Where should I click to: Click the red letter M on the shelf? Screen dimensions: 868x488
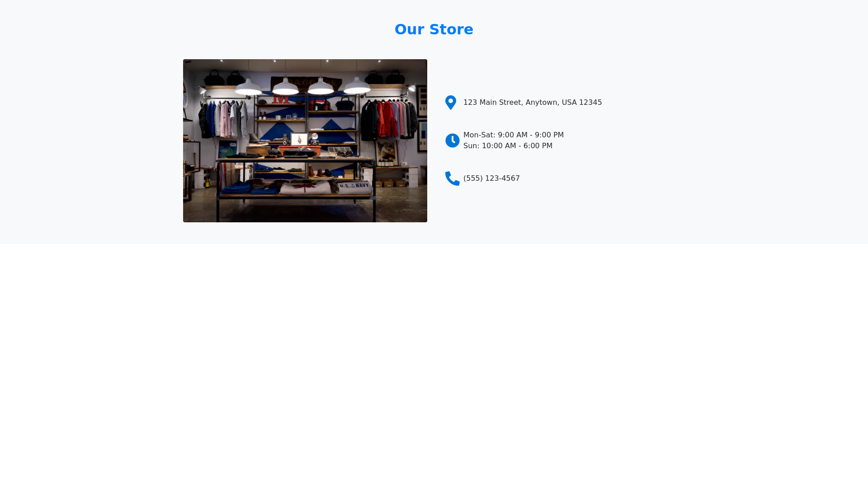[281, 98]
